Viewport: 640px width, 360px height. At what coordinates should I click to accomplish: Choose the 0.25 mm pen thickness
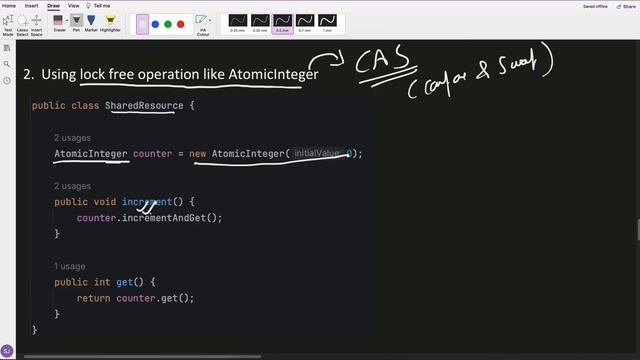pyautogui.click(x=238, y=24)
